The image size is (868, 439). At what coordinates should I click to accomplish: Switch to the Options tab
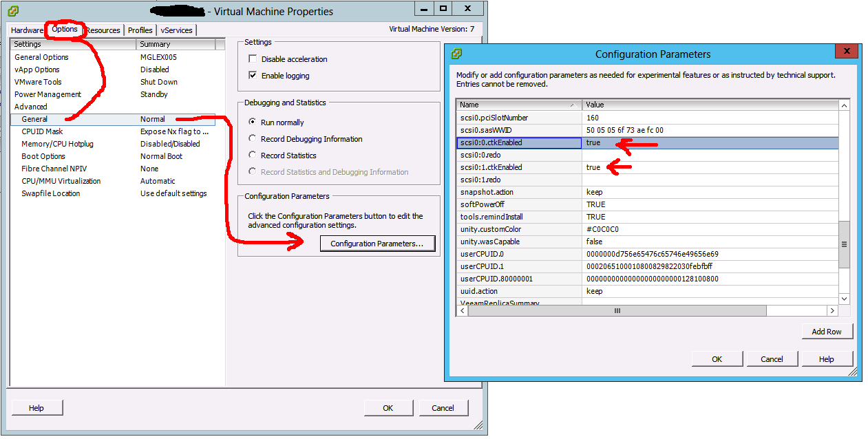tap(65, 29)
